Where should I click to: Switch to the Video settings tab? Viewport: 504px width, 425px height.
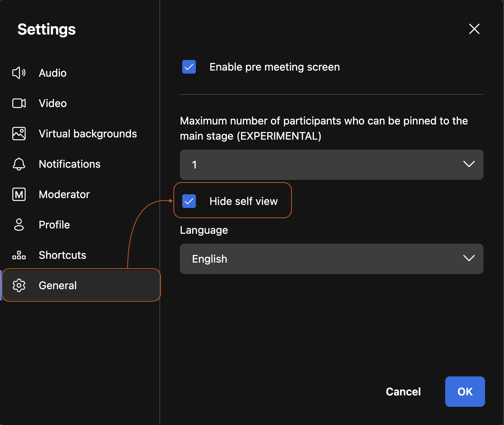pyautogui.click(x=80, y=103)
